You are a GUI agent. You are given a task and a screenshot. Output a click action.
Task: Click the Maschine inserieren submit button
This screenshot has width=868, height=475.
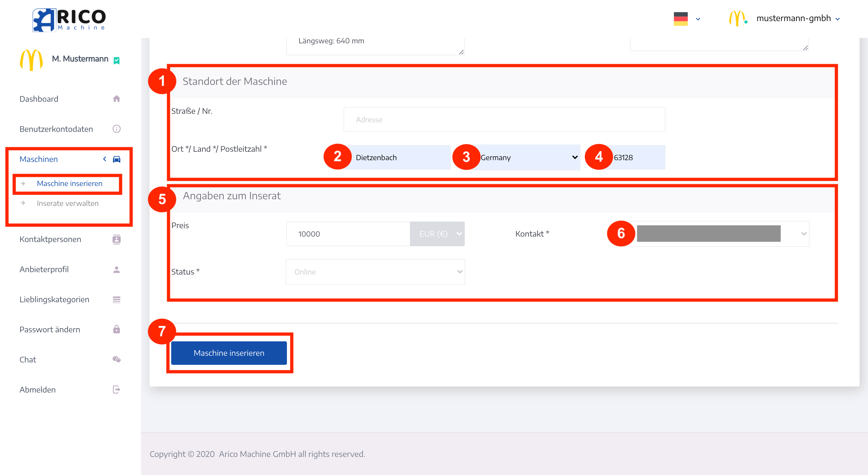(229, 352)
